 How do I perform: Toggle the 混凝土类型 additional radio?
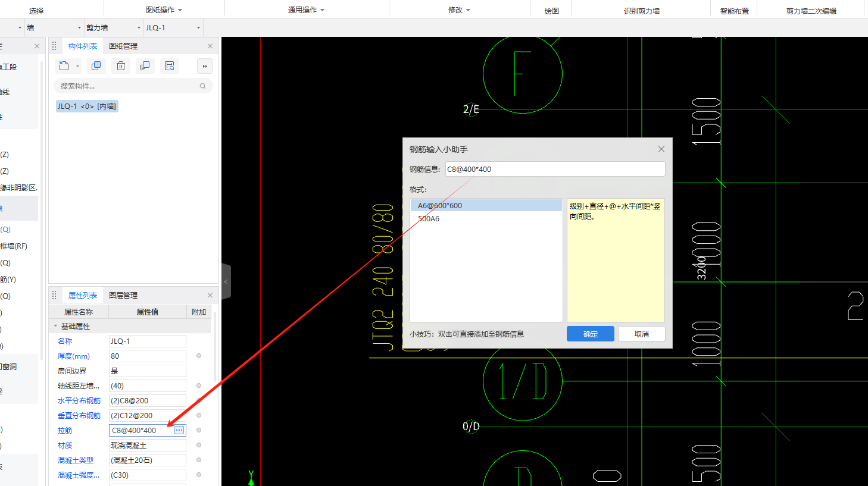[199, 460]
